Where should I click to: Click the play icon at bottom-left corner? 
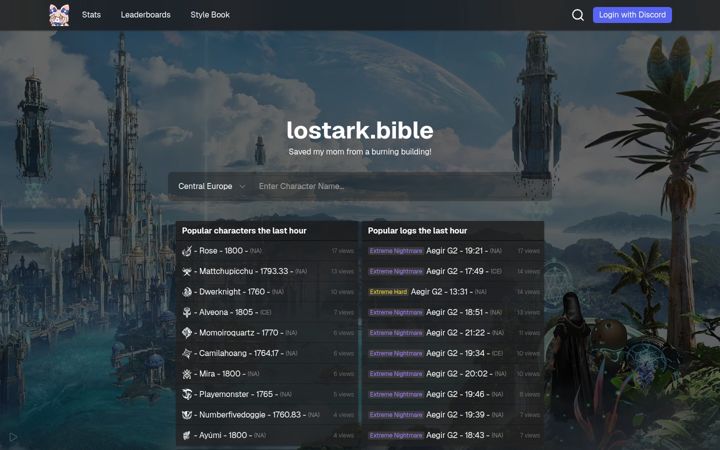13,437
